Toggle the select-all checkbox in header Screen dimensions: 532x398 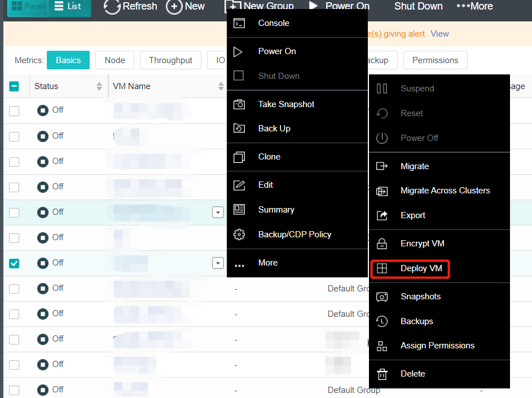click(x=14, y=86)
